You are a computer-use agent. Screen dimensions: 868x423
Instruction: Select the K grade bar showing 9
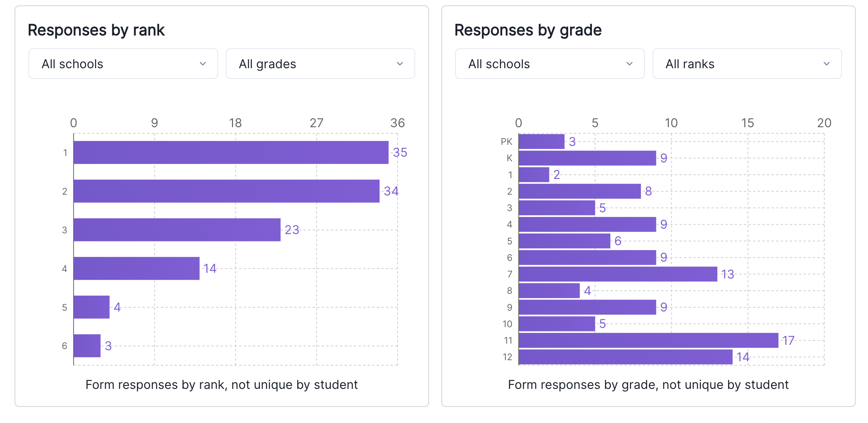pos(587,158)
